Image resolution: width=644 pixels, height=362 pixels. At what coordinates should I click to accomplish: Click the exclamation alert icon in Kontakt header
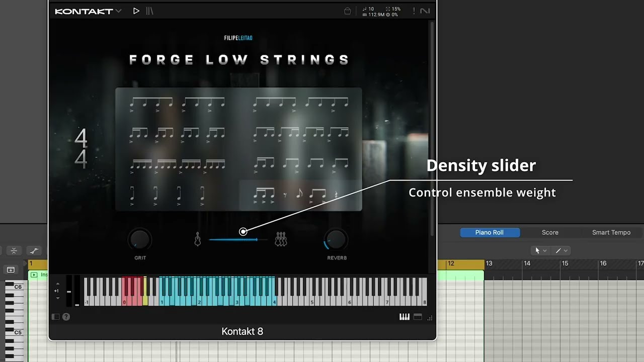click(414, 11)
